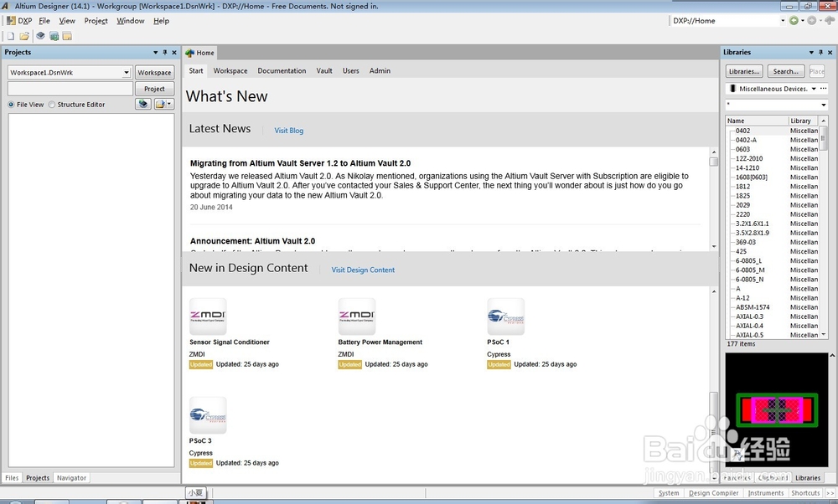
Task: Open the Projects panel options dropdown arrow
Action: (156, 52)
